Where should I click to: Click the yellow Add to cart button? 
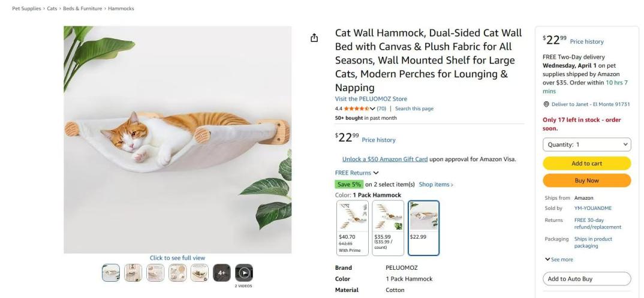click(586, 163)
